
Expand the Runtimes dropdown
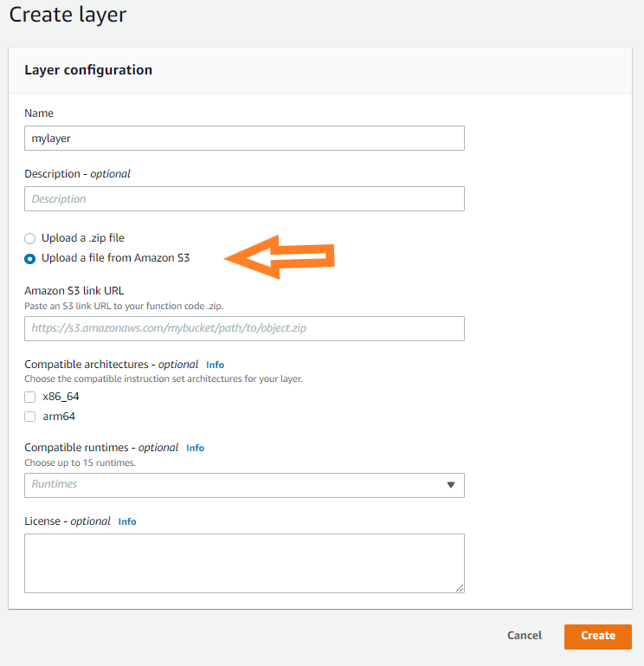[x=244, y=485]
